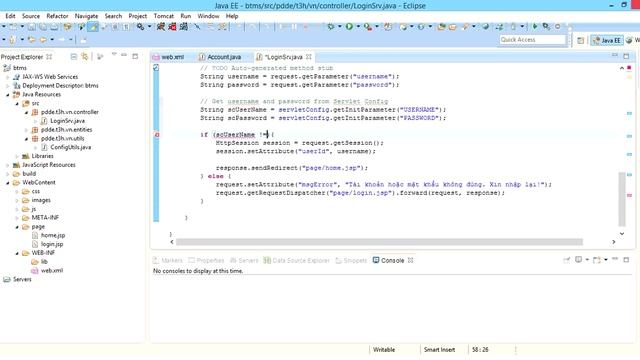Open the Navigate menu
640x360 pixels.
[86, 16]
